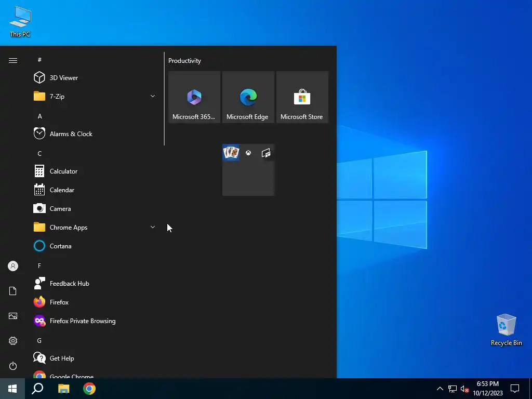
Task: Open the Microsoft Edge tile
Action: pos(248,97)
